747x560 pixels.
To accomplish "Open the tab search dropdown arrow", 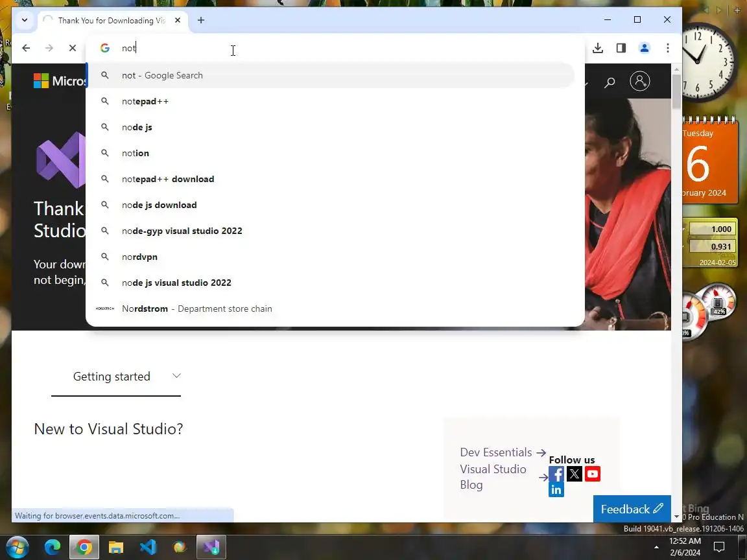I will [25, 21].
